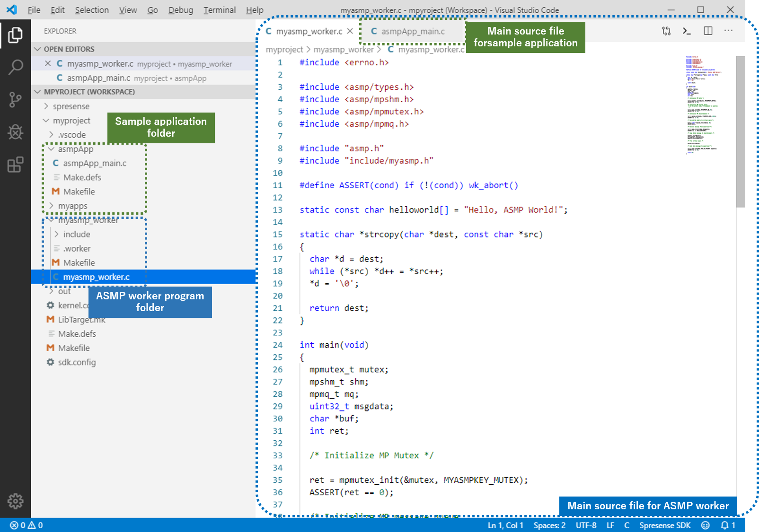The image size is (759, 532).
Task: Open the feedback smiley in the status bar
Action: 705,525
